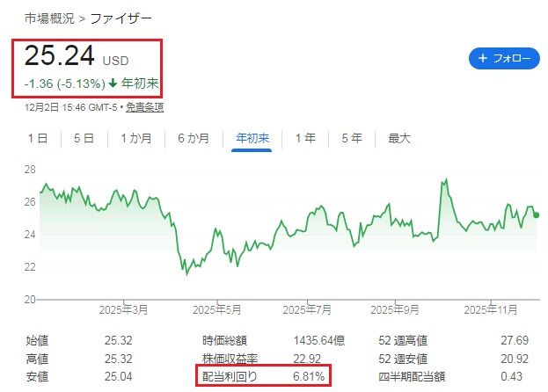Image resolution: width=548 pixels, height=392 pixels.
Task: Click the blue フォロー follow button
Action: (x=504, y=58)
